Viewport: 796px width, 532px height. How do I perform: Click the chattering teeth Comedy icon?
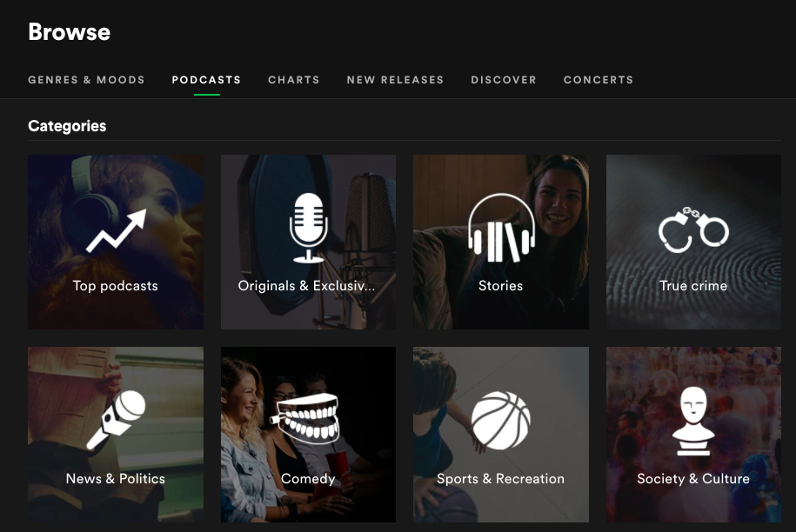[x=308, y=419]
